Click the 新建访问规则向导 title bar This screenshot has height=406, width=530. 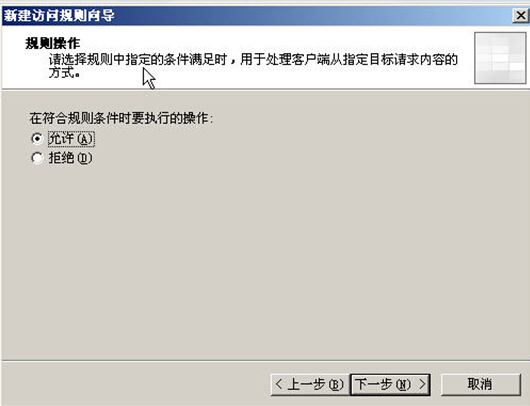tap(257, 16)
